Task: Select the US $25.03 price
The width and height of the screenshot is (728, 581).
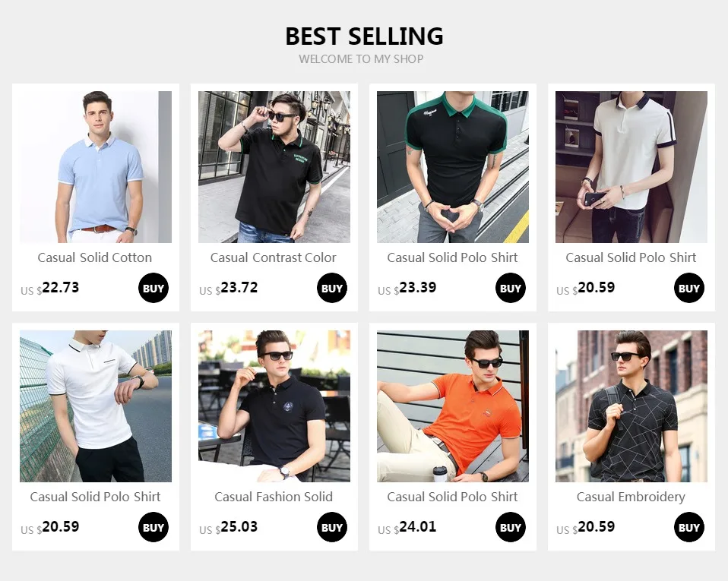Action: 229,527
